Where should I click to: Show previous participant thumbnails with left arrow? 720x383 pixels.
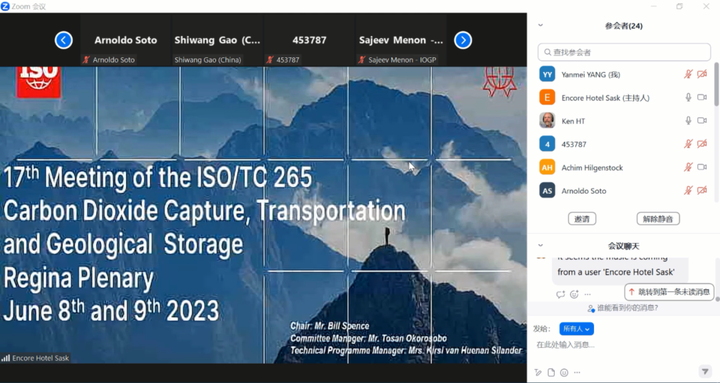pos(63,40)
